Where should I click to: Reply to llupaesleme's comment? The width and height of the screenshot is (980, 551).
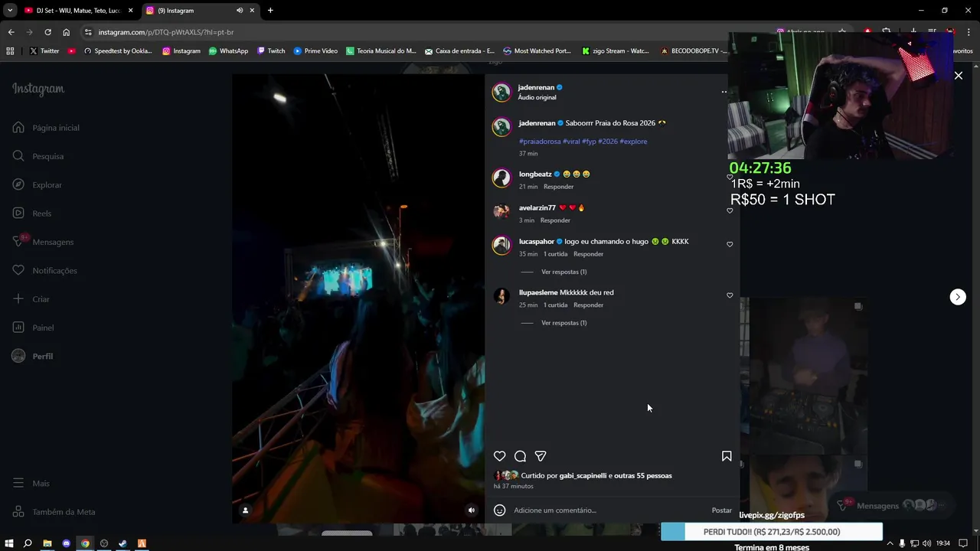588,305
